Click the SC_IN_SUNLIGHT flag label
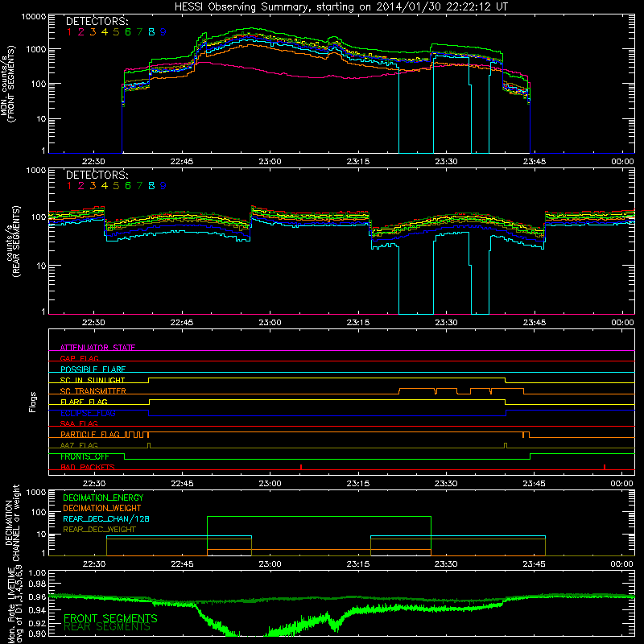The image size is (644, 644). coord(93,380)
